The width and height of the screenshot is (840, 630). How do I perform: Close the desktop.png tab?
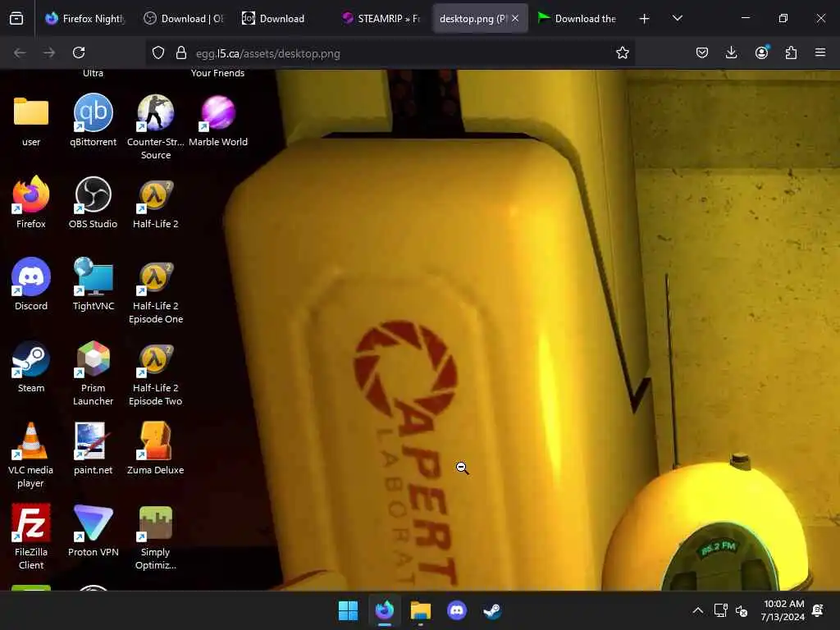tap(515, 19)
